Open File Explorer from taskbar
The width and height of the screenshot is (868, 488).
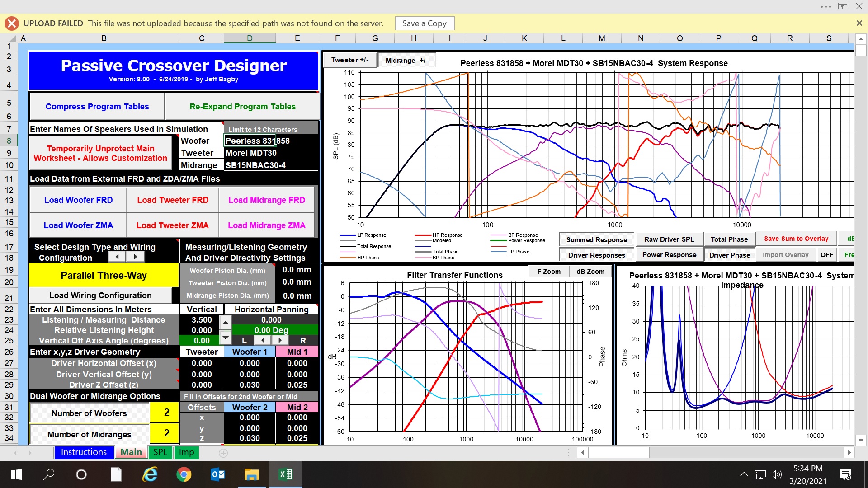[251, 474]
